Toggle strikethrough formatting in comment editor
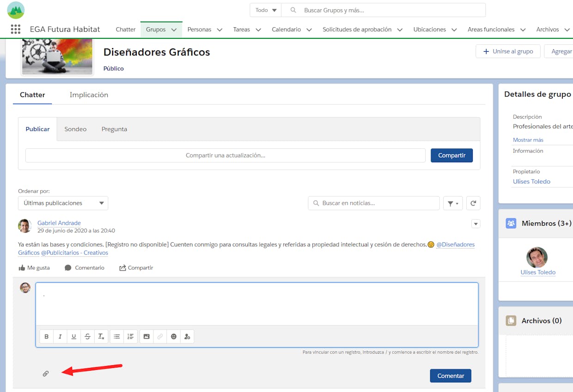Screen dimensions: 573x392 [87, 337]
